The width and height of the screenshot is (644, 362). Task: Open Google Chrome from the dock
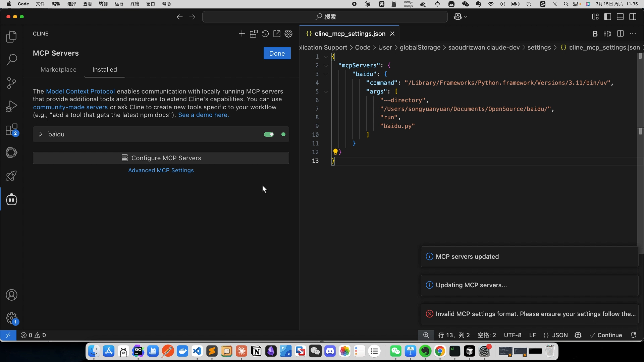pyautogui.click(x=440, y=351)
